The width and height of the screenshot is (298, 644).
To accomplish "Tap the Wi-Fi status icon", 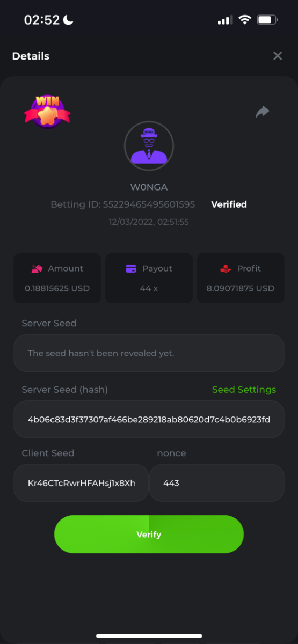I will point(245,20).
